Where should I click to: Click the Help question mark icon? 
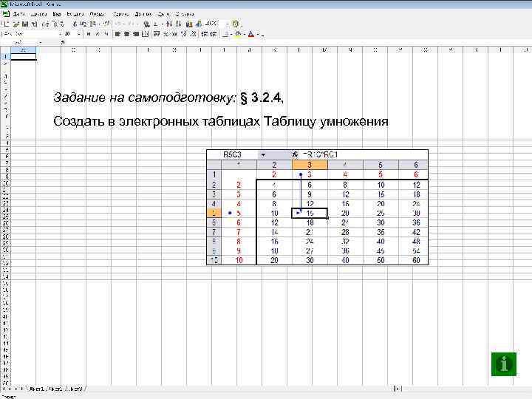click(x=235, y=24)
